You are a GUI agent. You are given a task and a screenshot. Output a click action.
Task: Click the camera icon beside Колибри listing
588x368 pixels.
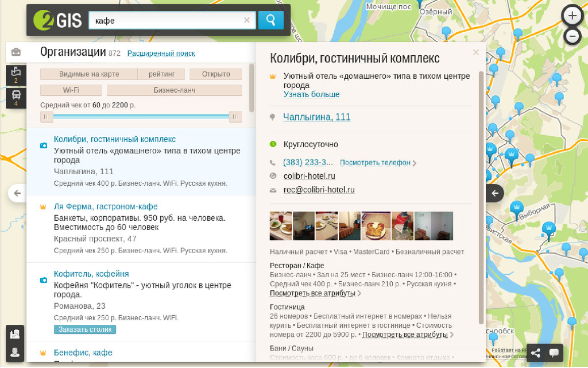(x=44, y=145)
